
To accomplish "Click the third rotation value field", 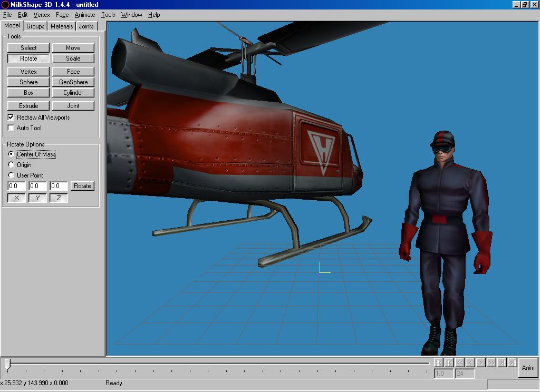I will tap(59, 186).
